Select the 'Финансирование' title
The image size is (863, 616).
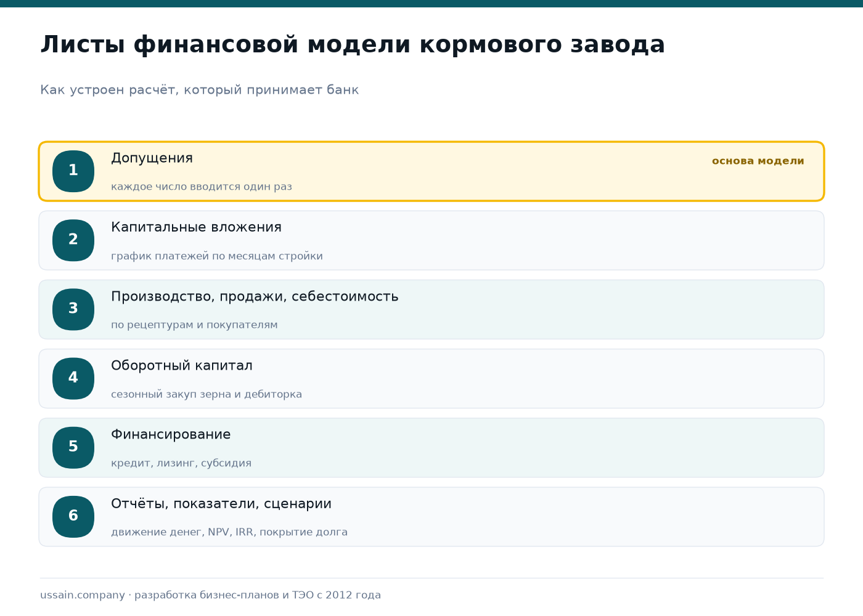pos(171,435)
